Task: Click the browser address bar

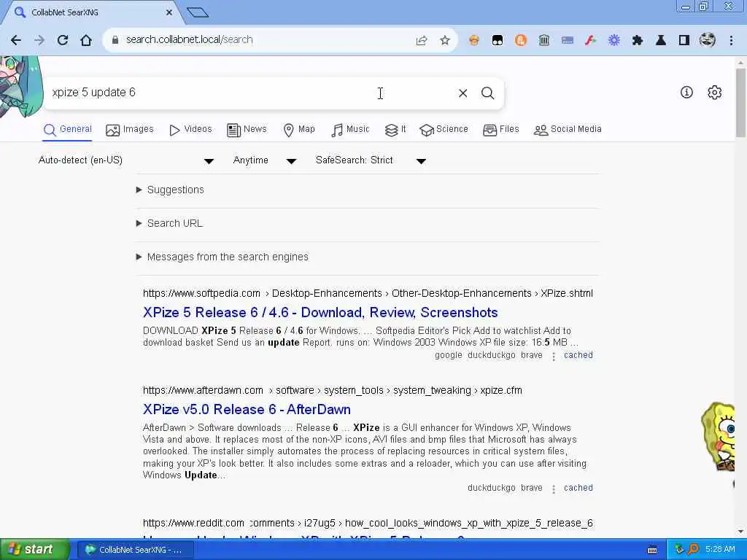Action: click(267, 40)
